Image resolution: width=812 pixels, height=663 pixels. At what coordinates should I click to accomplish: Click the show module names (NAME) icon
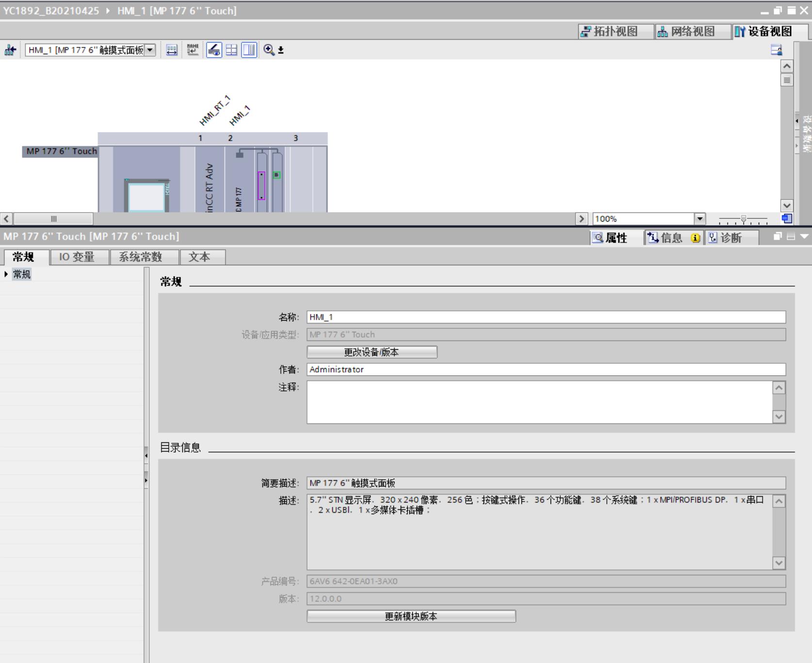(193, 49)
